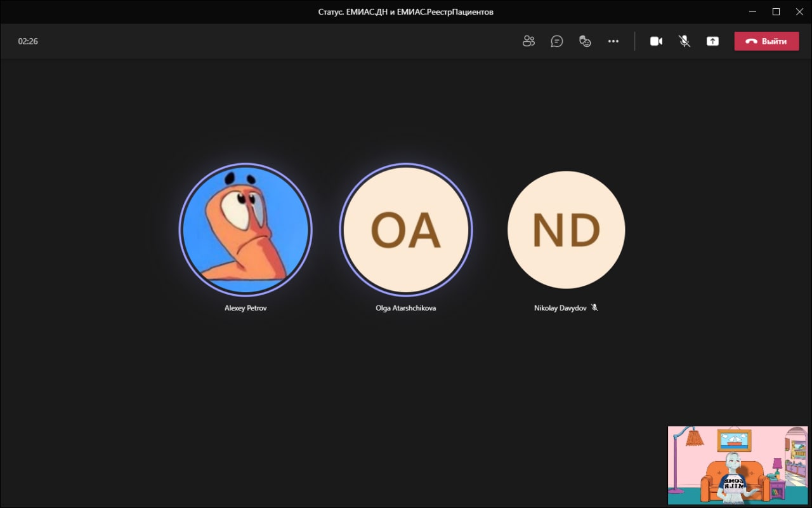Select Olga Atarshchikova's OA avatar
Image resolution: width=812 pixels, height=508 pixels.
(x=406, y=229)
